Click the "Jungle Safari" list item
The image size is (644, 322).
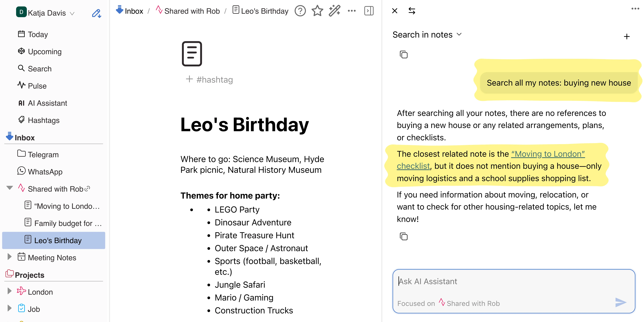point(240,284)
